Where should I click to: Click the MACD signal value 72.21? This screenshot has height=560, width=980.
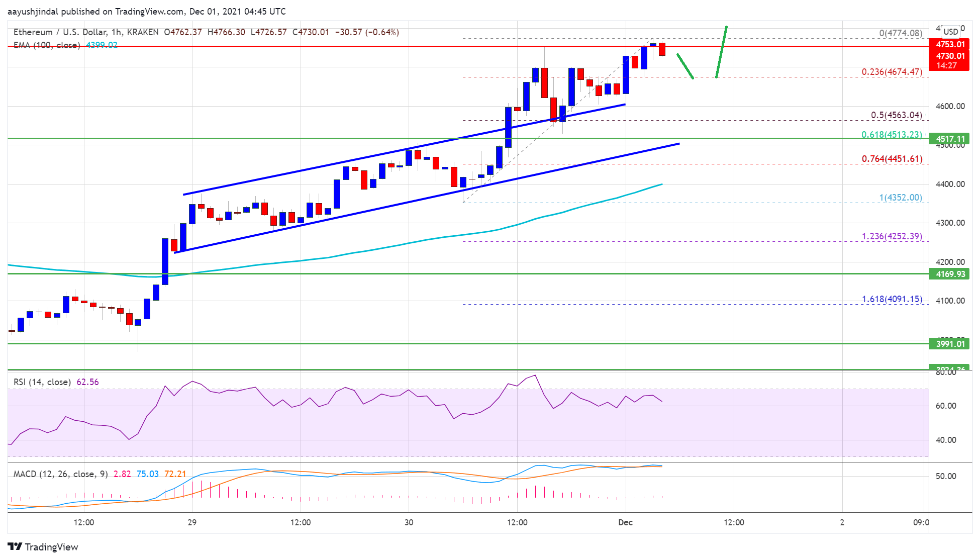click(x=175, y=474)
